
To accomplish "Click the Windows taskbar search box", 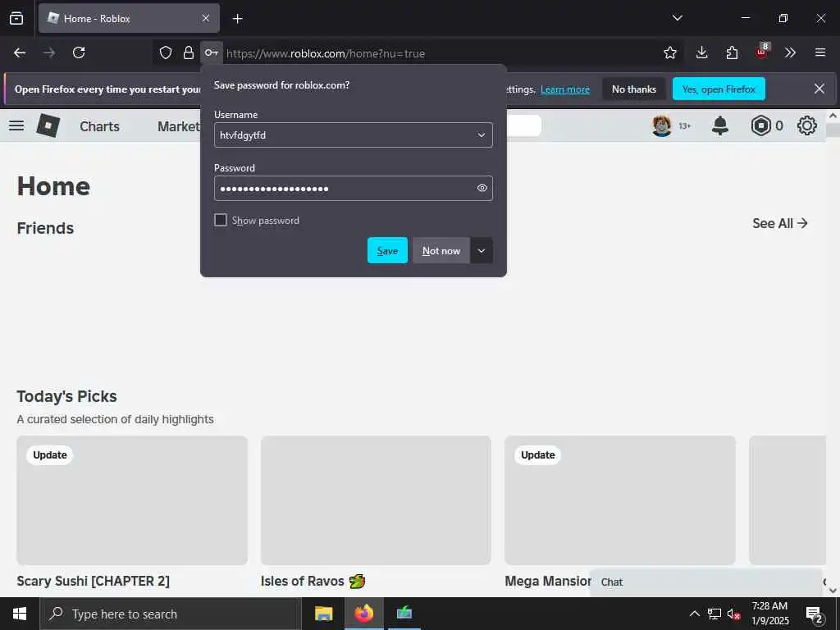I will click(x=171, y=614).
